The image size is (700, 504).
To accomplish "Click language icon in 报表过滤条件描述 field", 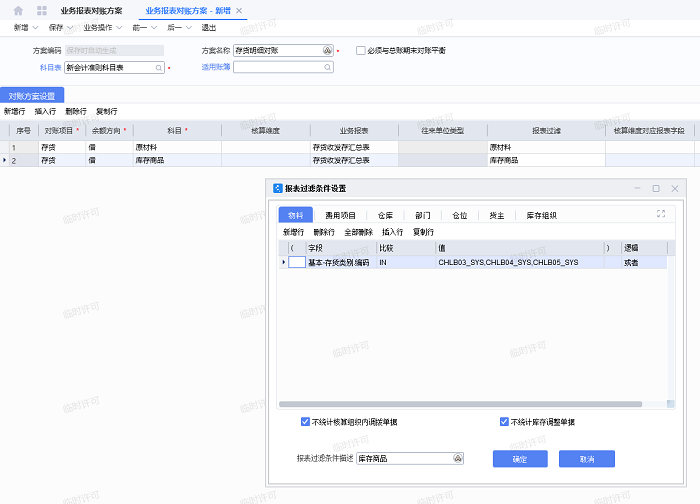I will pos(458,458).
